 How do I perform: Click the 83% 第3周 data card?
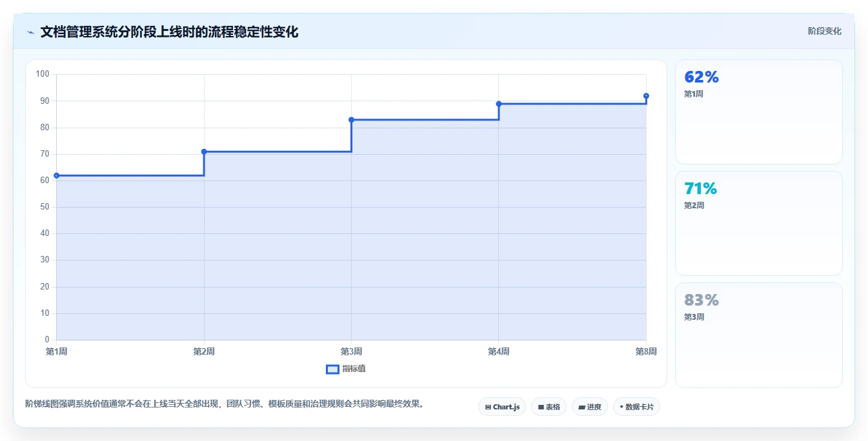pyautogui.click(x=759, y=335)
